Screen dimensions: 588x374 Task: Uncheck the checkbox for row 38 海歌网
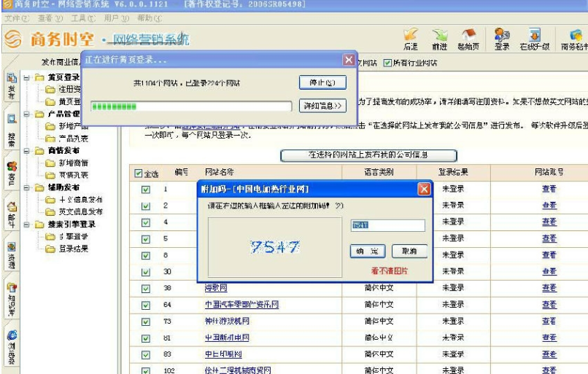point(146,289)
